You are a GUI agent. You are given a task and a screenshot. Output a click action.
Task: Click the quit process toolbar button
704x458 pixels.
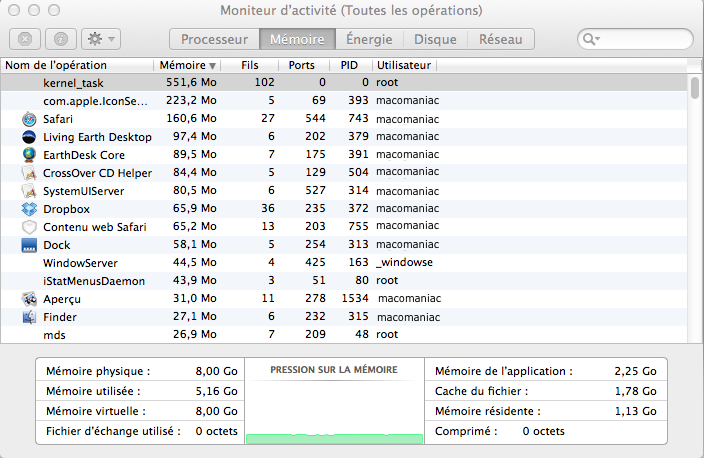click(25, 39)
